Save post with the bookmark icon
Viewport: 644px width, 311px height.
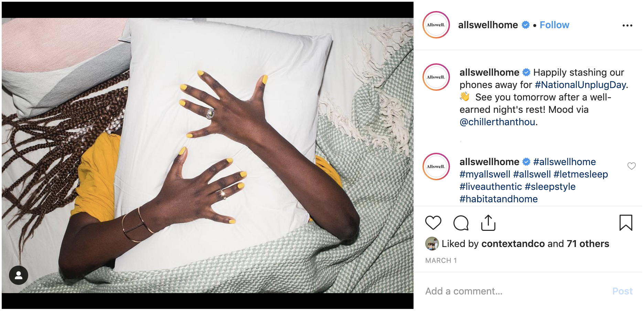point(626,223)
